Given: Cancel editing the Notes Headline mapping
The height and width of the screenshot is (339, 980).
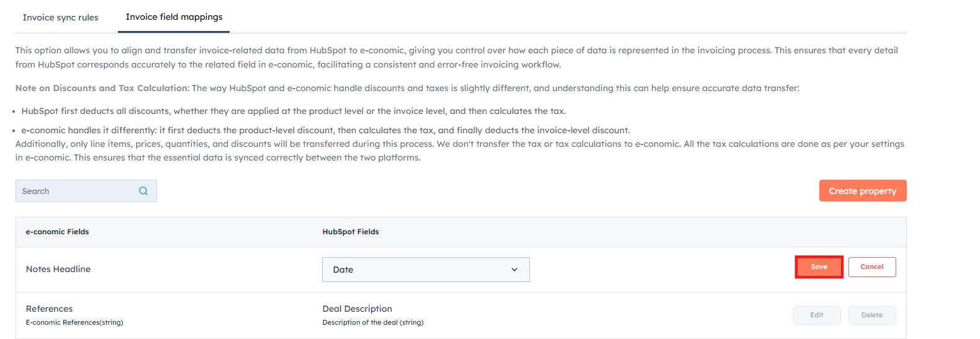Looking at the screenshot, I should coord(871,267).
